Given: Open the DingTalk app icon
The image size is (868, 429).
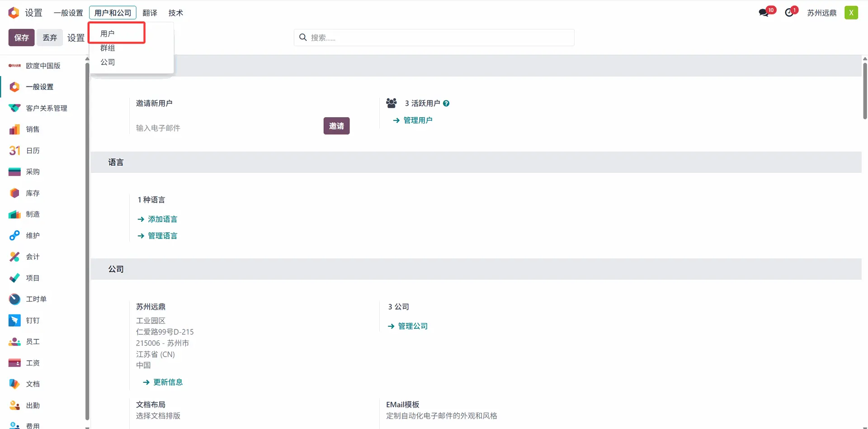Looking at the screenshot, I should tap(14, 320).
